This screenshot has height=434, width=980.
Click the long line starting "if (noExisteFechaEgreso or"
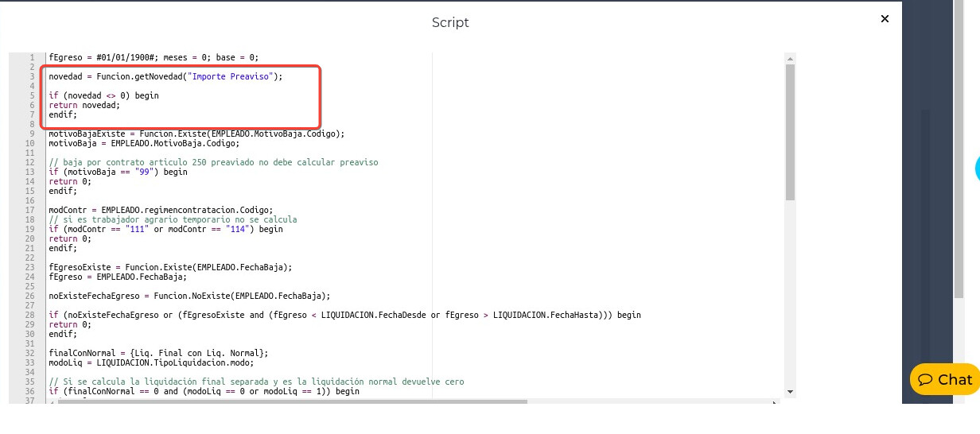point(344,315)
